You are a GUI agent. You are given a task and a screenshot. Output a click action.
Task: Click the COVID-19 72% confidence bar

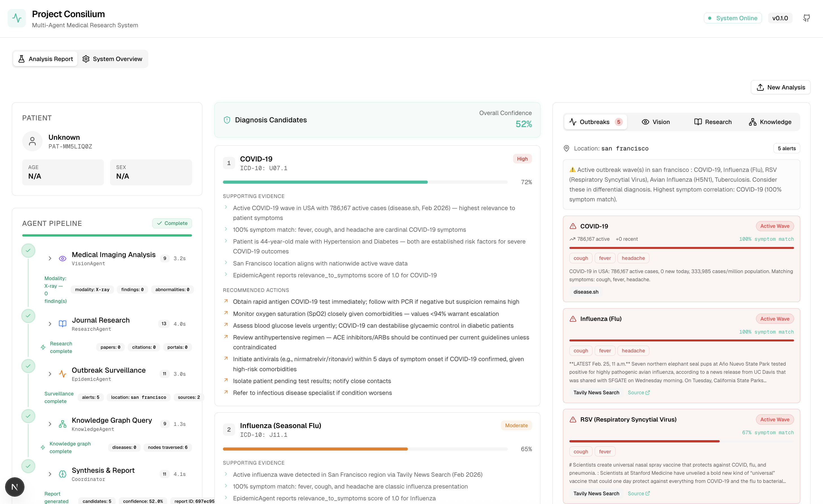pos(365,182)
